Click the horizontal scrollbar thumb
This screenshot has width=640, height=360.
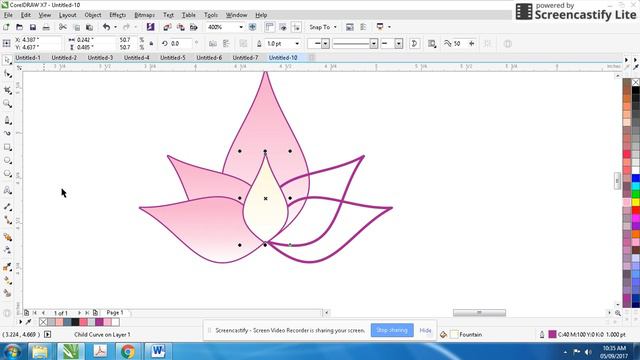point(479,313)
